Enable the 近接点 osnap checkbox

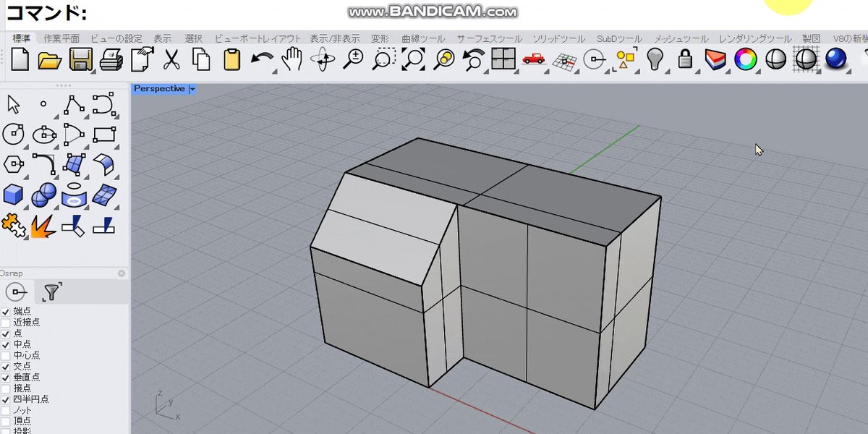pyautogui.click(x=6, y=323)
